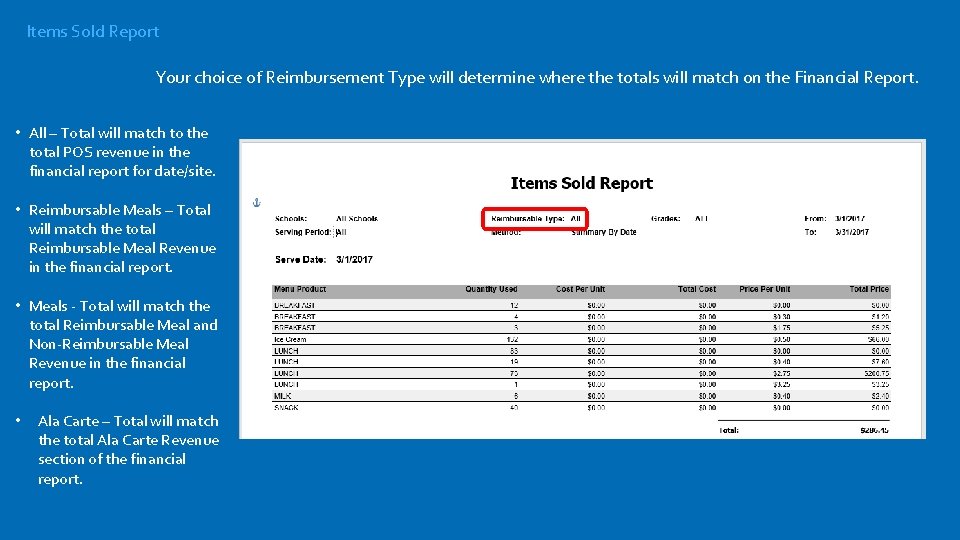Select the bold "Items Sold Report" heading inside the report
The height and width of the screenshot is (540, 960).
tap(582, 183)
